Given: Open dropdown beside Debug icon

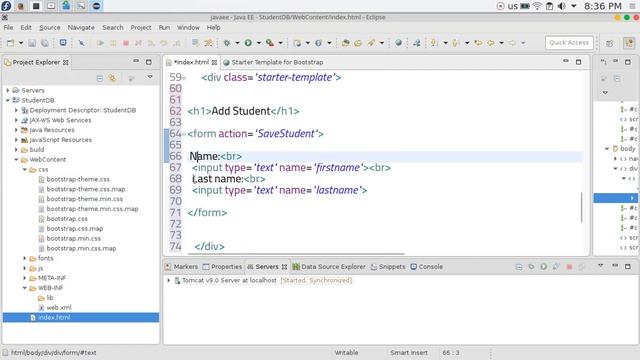Looking at the screenshot, I should click(x=237, y=43).
